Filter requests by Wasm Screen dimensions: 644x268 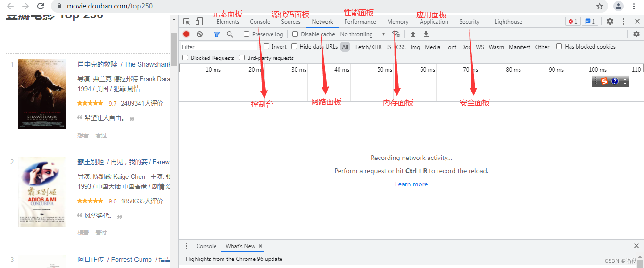click(496, 47)
